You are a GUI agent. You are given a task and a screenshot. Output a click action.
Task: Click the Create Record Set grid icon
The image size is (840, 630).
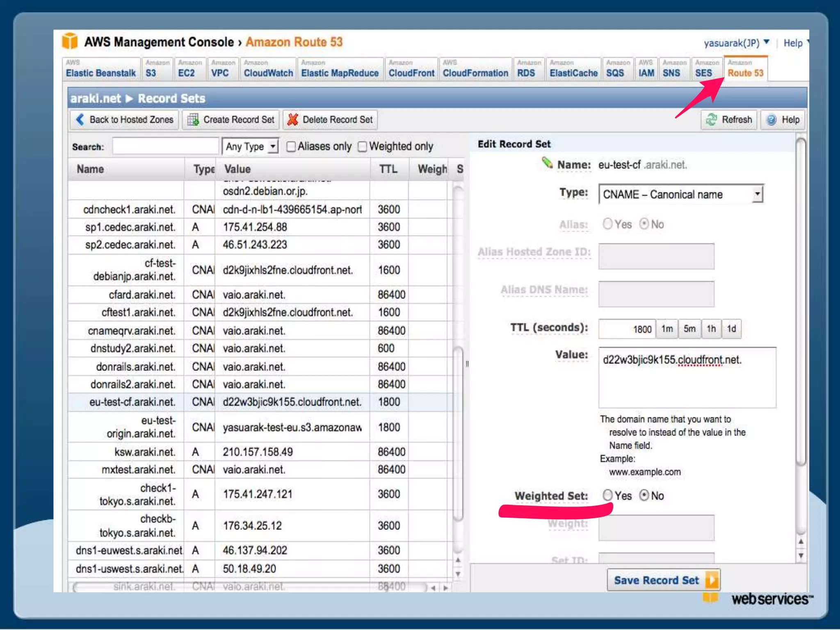pos(193,120)
